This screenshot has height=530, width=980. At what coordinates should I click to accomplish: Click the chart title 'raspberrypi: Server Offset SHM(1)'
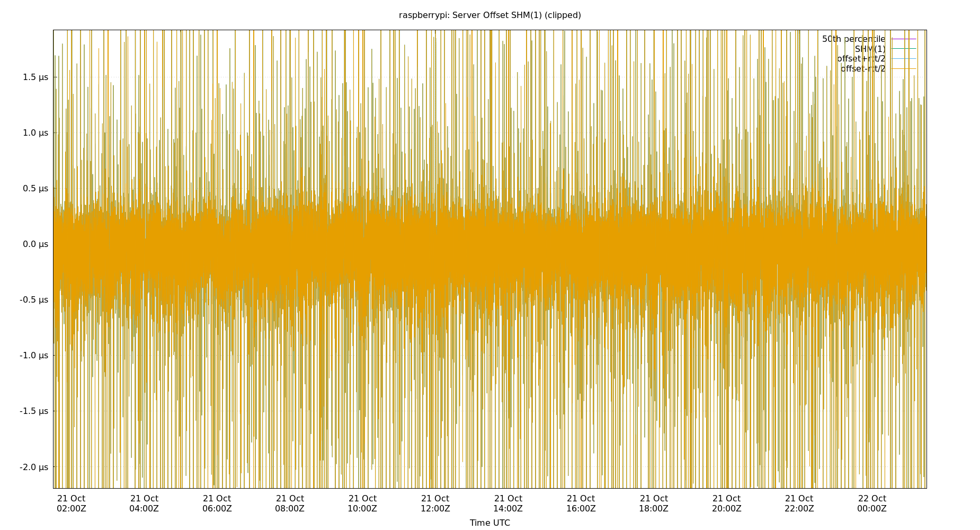pos(489,15)
